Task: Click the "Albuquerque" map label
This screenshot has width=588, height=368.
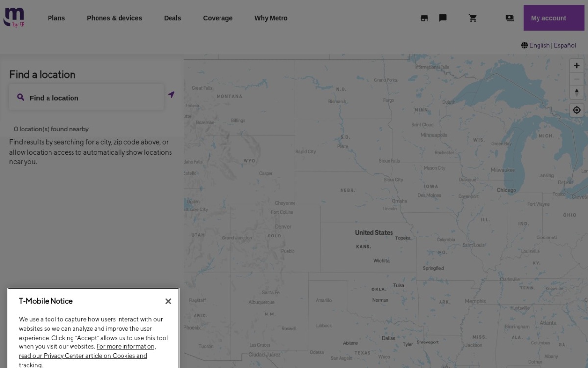Action: (x=262, y=302)
